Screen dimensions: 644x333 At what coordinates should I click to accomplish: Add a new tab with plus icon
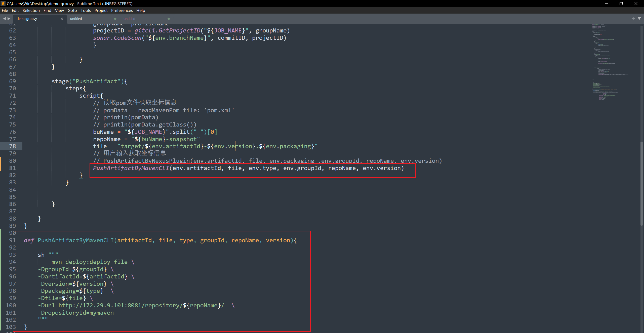[x=633, y=19]
